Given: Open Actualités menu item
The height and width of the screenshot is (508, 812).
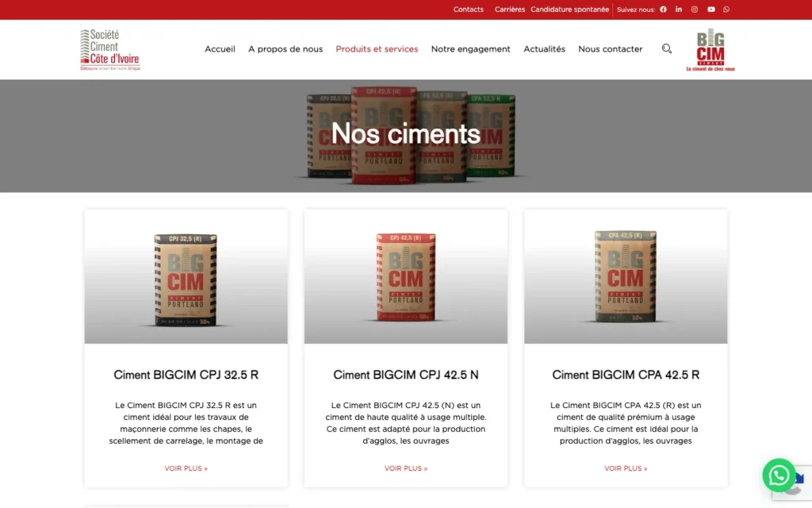Looking at the screenshot, I should tap(544, 49).
